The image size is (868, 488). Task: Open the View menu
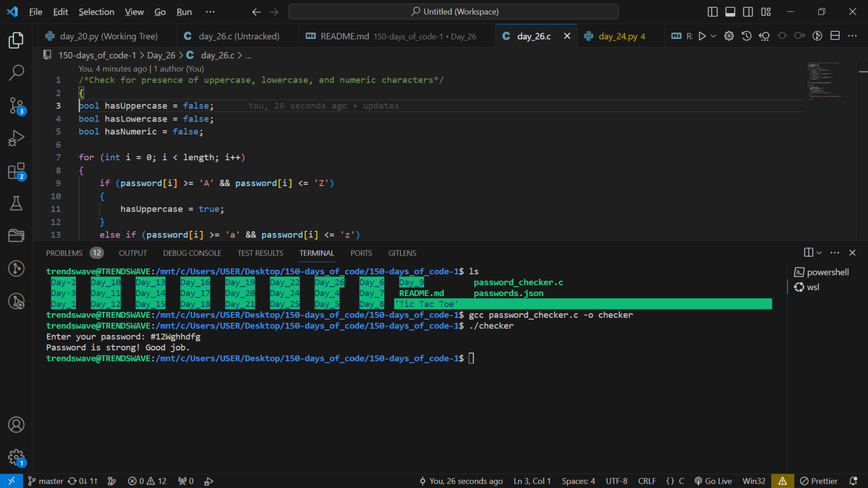[134, 12]
